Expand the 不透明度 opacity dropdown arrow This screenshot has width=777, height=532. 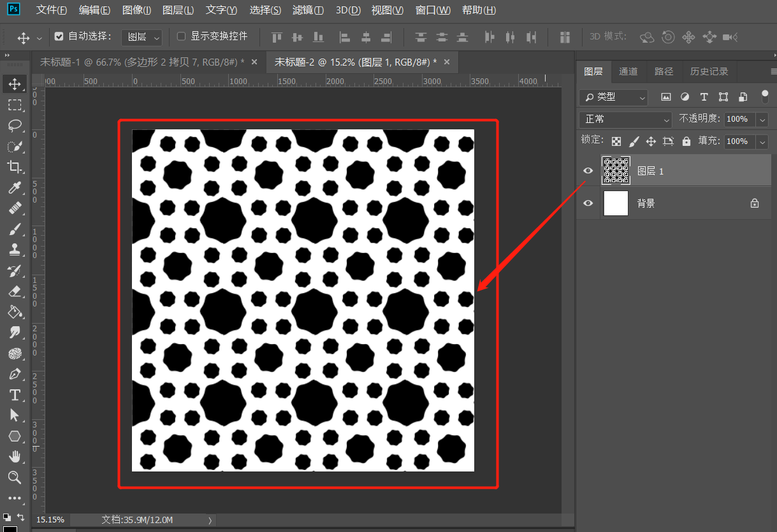tap(762, 119)
